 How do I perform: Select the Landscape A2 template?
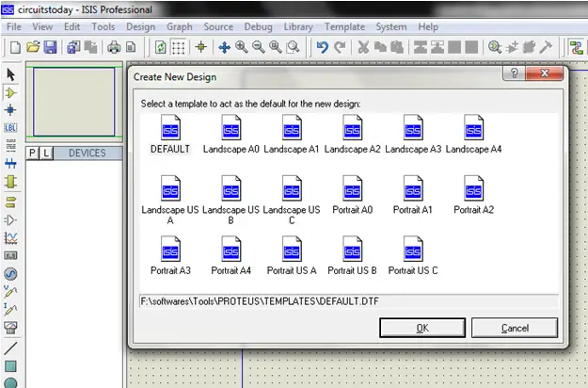click(x=352, y=135)
